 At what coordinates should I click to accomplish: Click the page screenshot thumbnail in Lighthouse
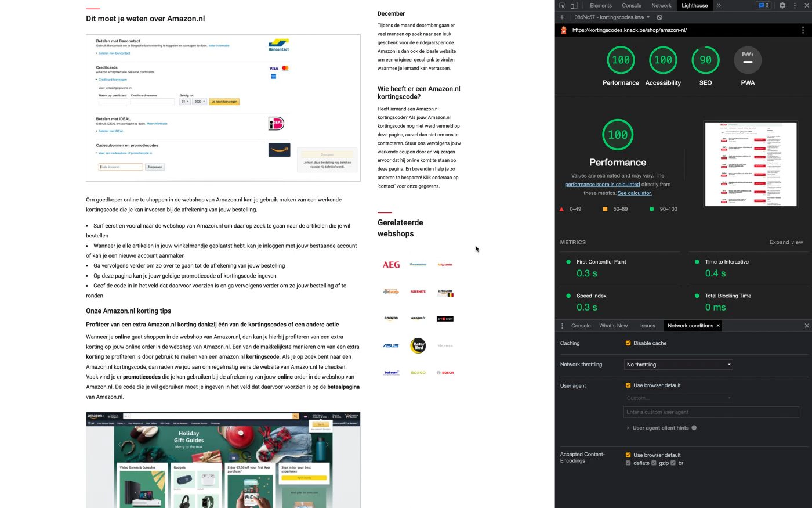click(751, 164)
